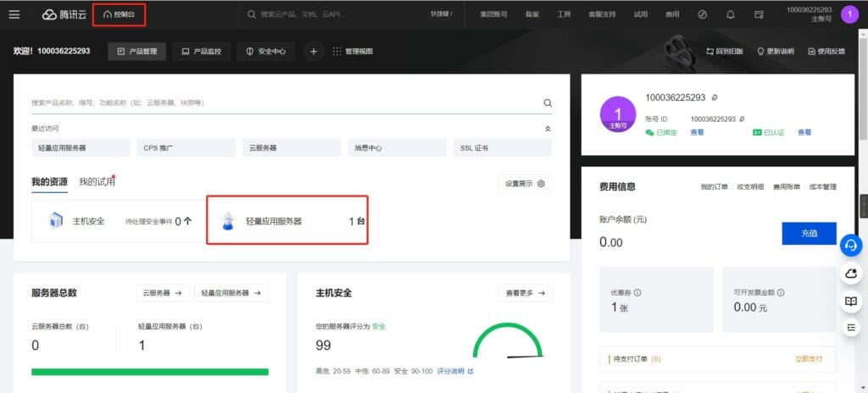Click 回到旧版 to return to old version
The width and height of the screenshot is (868, 393).
[x=725, y=52]
